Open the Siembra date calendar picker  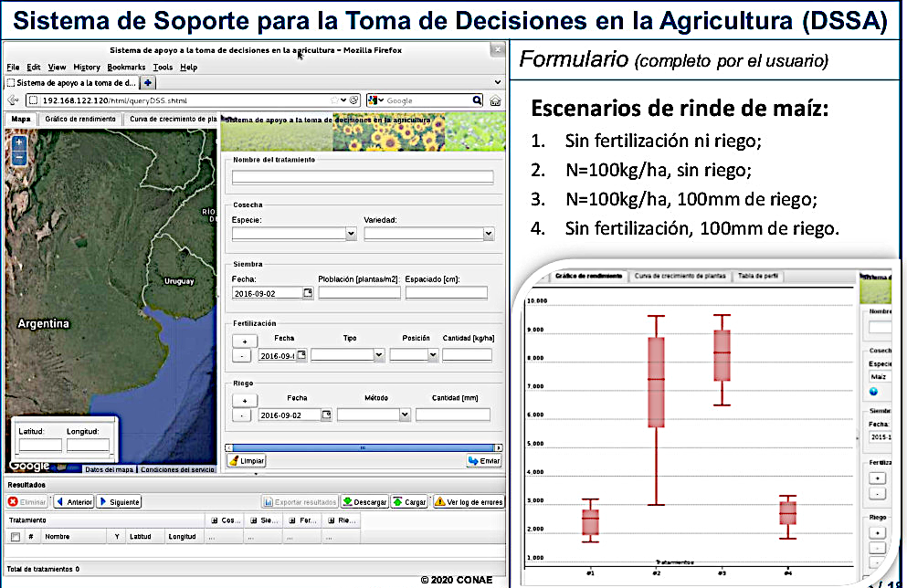(x=308, y=293)
